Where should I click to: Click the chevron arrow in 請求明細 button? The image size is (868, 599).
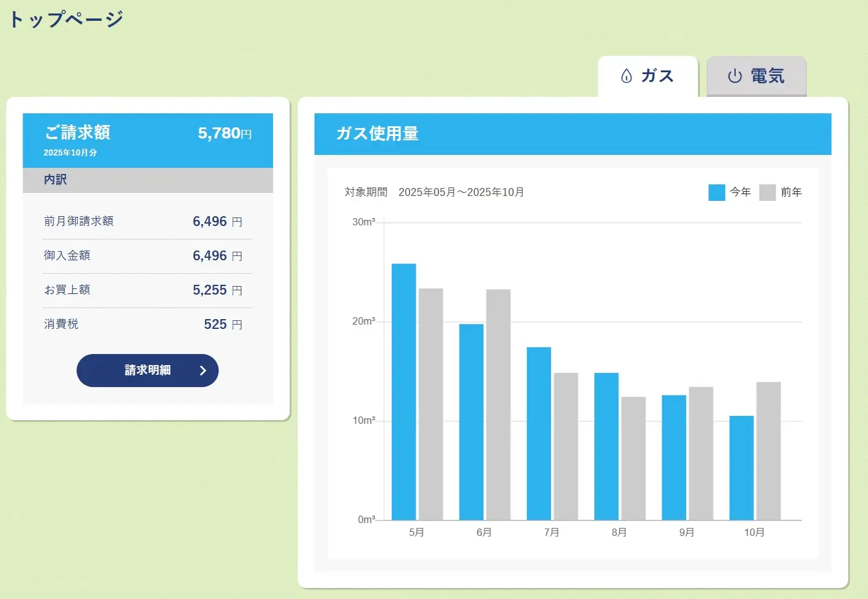[x=203, y=371]
